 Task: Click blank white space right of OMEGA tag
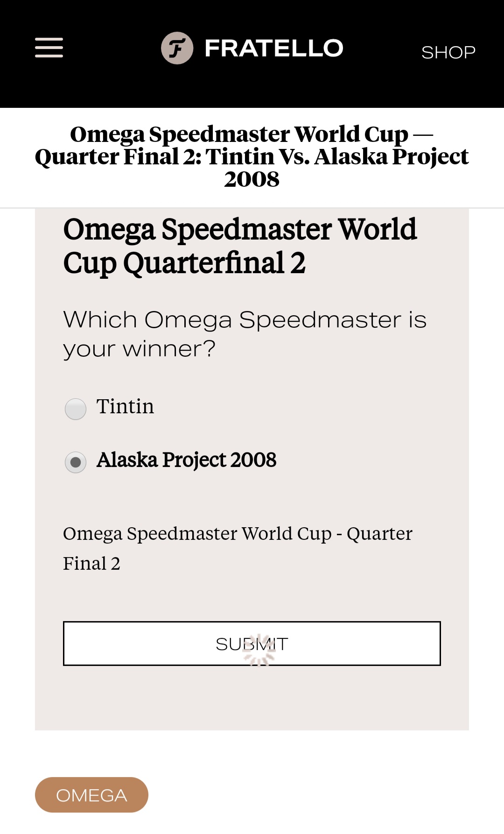click(x=327, y=795)
